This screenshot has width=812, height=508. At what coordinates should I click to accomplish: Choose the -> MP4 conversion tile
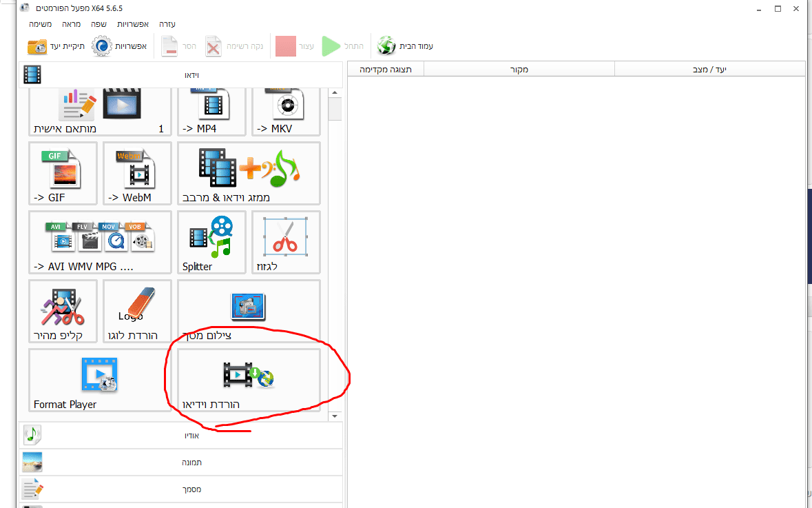[211, 112]
